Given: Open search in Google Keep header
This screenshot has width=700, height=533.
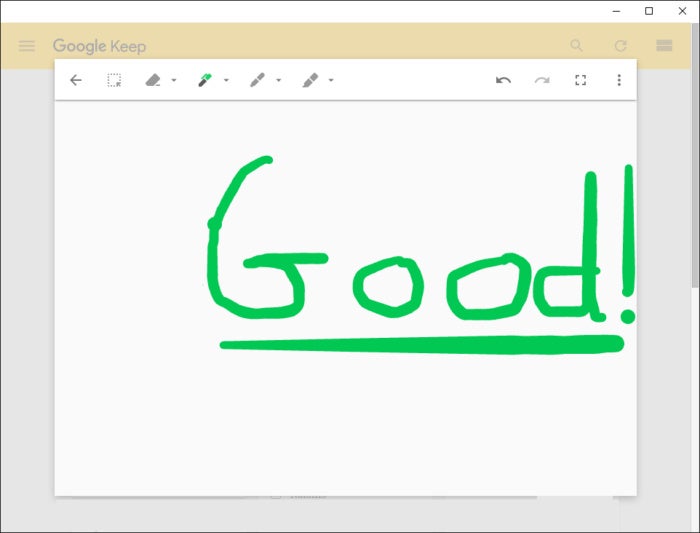Looking at the screenshot, I should [576, 46].
